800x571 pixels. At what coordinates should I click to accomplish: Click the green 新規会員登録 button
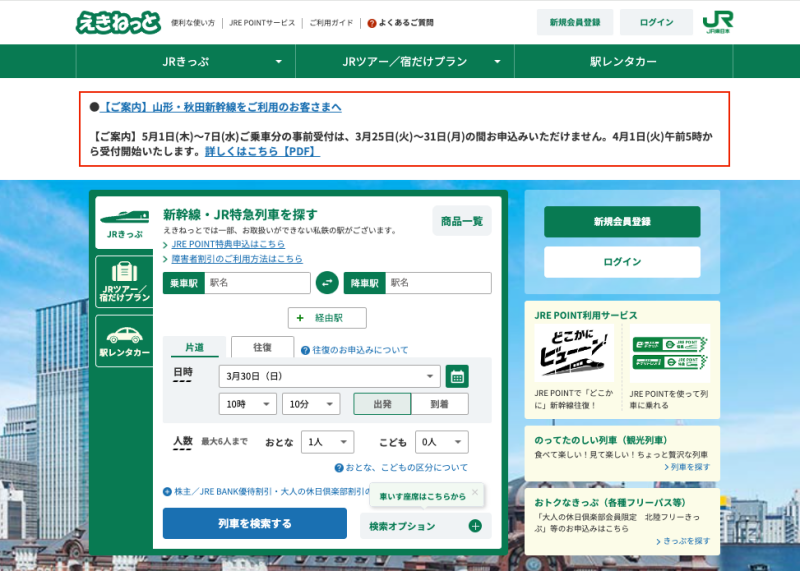[622, 221]
